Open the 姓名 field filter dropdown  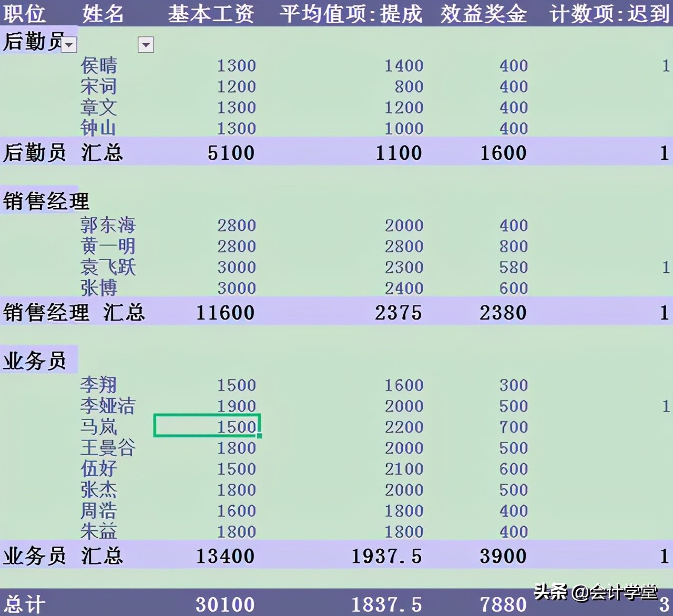coord(146,45)
